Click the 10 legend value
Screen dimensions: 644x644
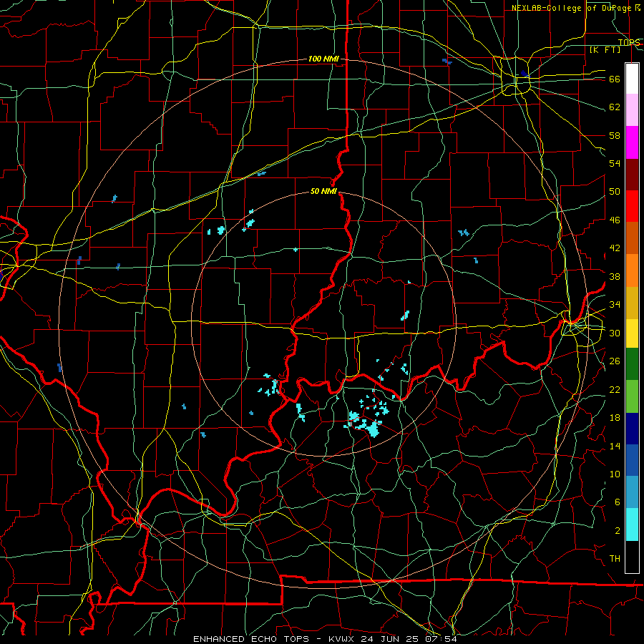point(615,474)
